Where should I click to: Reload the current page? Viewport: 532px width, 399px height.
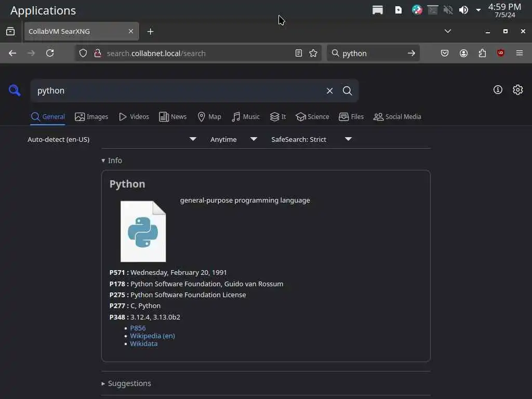(50, 54)
